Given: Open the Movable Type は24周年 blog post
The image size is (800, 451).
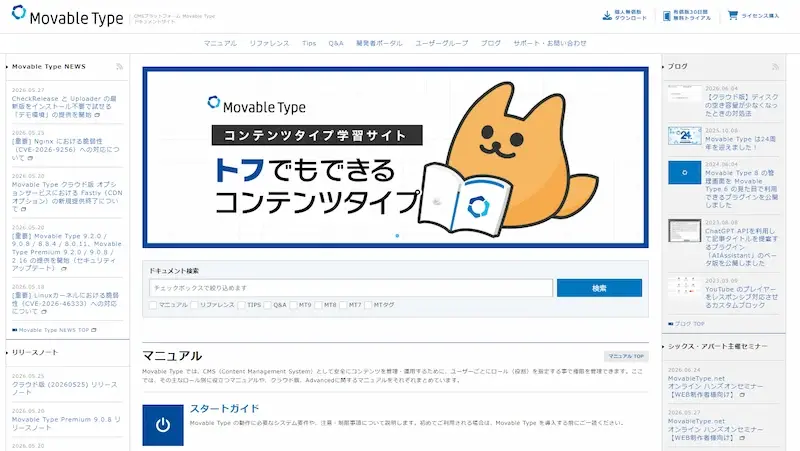Looking at the screenshot, I should coord(740,143).
